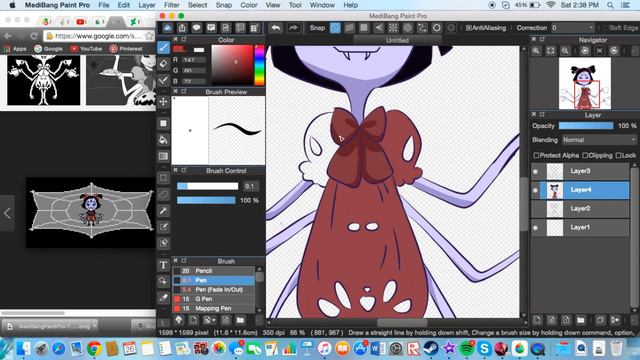Screen dimensions: 640x360
Task: Open the File menu
Action: click(104, 5)
